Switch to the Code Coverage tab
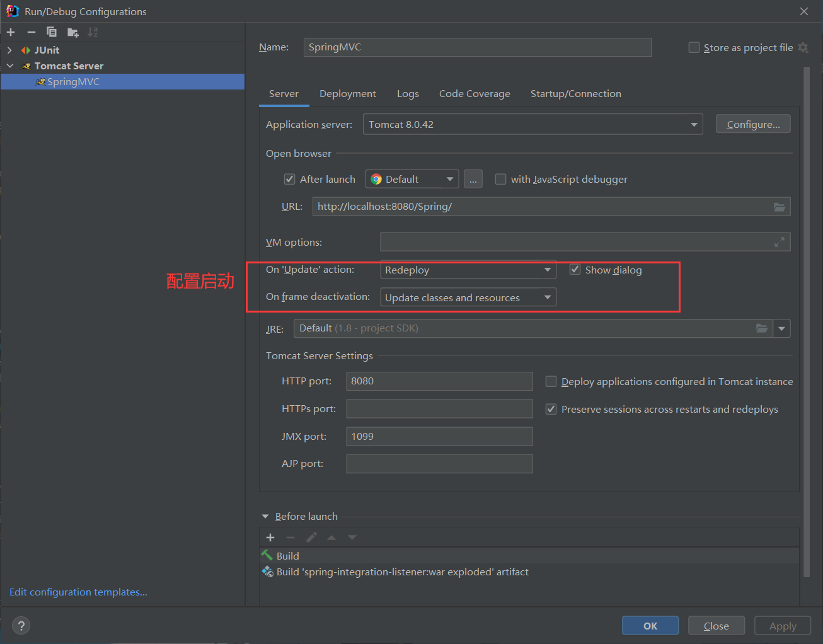Viewport: 823px width, 644px height. tap(475, 93)
